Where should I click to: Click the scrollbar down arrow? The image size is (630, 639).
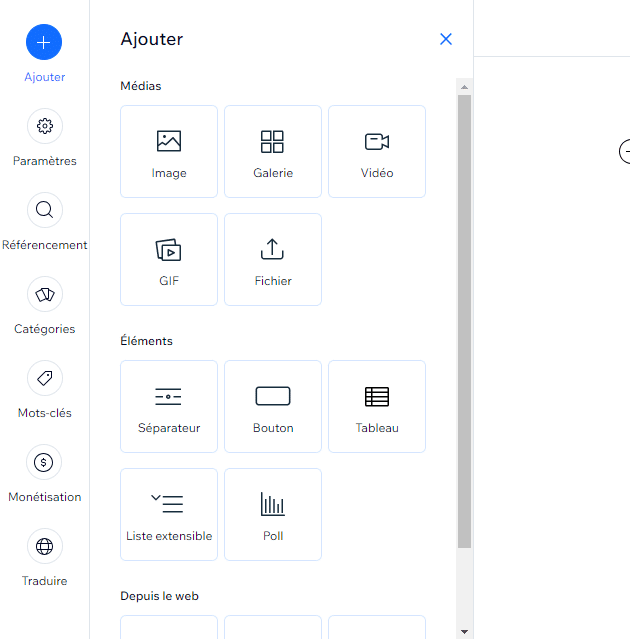coord(464,631)
